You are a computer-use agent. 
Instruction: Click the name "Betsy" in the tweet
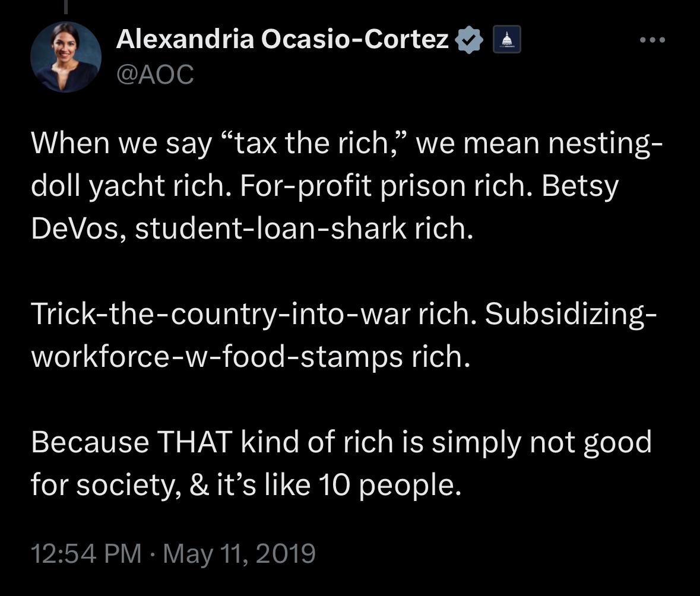coord(580,186)
